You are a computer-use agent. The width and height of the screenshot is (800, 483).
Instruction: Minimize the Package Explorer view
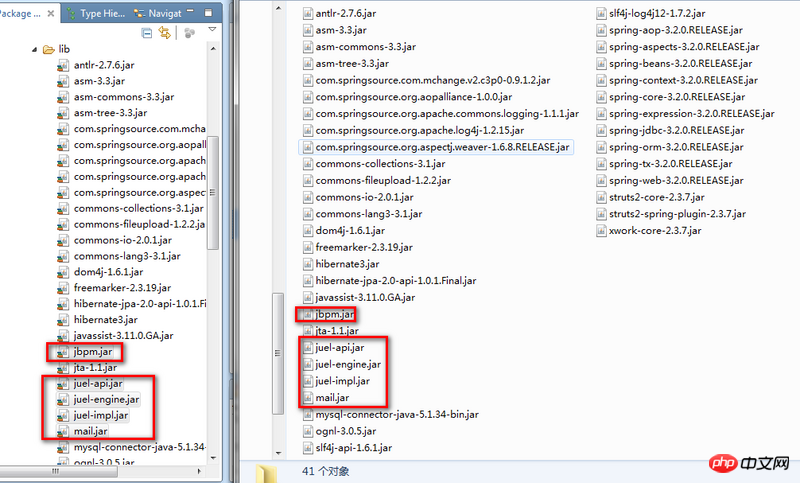[x=190, y=10]
